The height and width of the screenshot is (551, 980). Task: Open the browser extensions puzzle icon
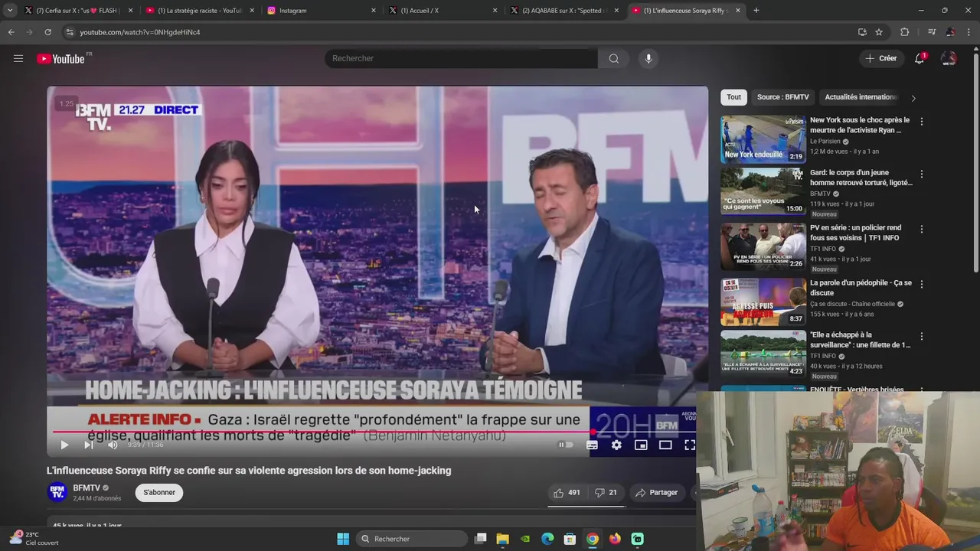pos(905,32)
